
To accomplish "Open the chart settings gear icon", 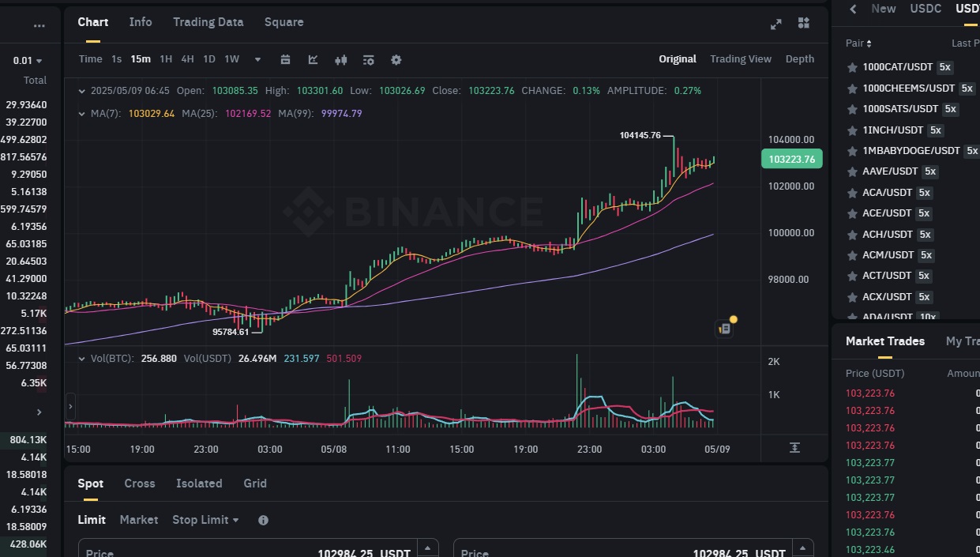I will (396, 59).
